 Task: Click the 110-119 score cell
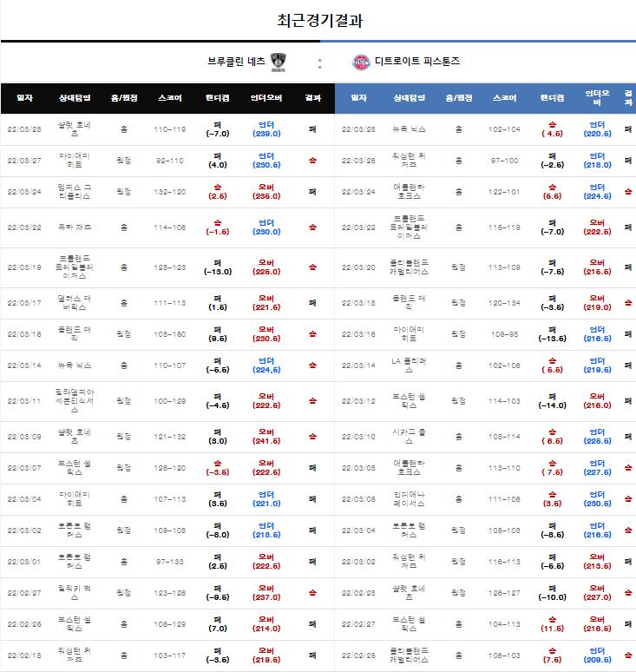pyautogui.click(x=169, y=129)
